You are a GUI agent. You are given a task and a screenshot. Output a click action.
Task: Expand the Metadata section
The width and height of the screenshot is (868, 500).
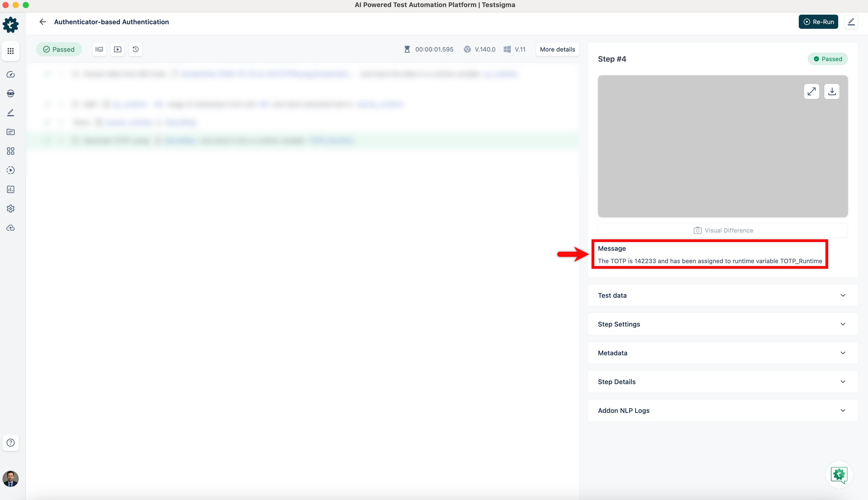723,353
